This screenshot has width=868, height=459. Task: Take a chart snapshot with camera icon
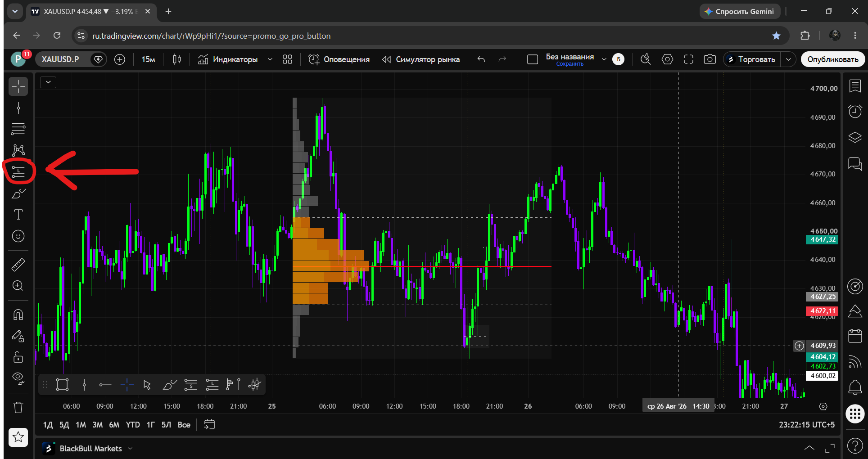[x=710, y=59]
